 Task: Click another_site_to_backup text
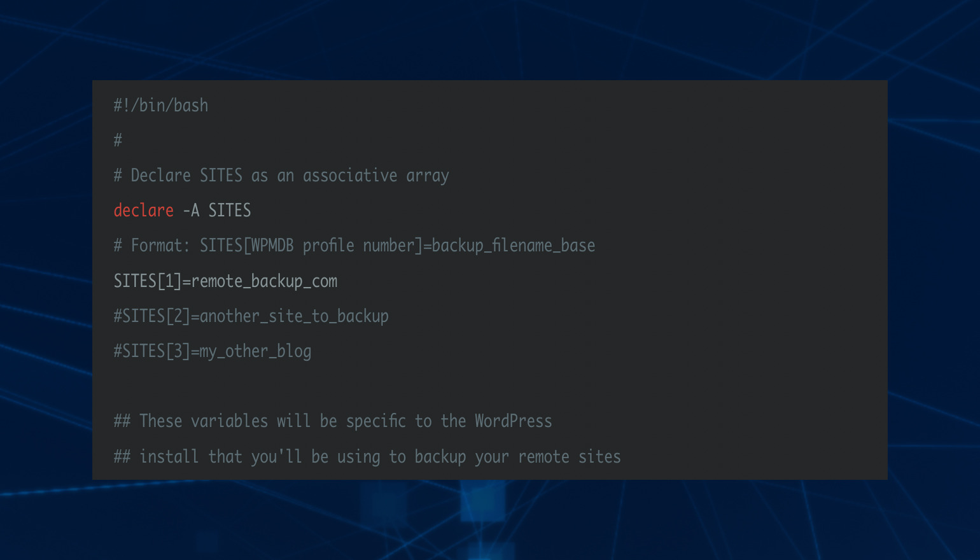(294, 316)
